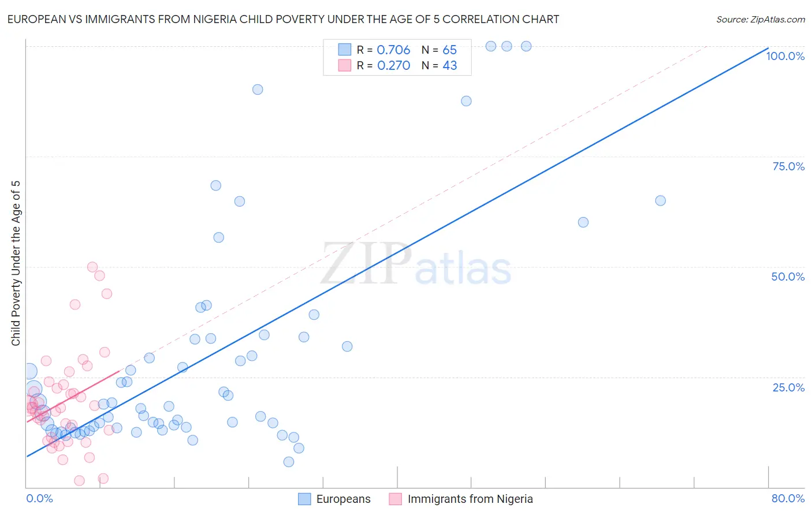Image resolution: width=812 pixels, height=515 pixels.
Task: Select the Immigrants from Nigeria legend label
Action: point(470,499)
